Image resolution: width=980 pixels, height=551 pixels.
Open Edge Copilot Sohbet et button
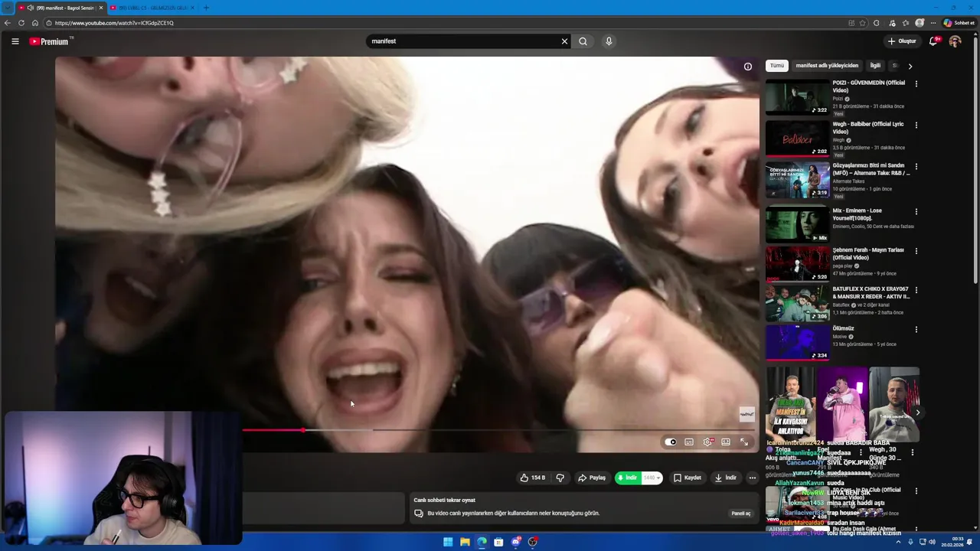(x=958, y=23)
